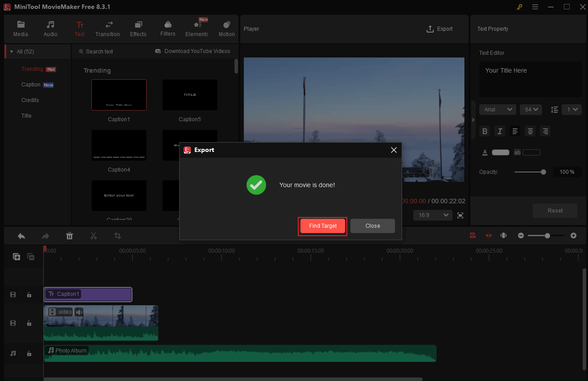
Task: Lock the Photo Album audio track
Action: tap(29, 353)
